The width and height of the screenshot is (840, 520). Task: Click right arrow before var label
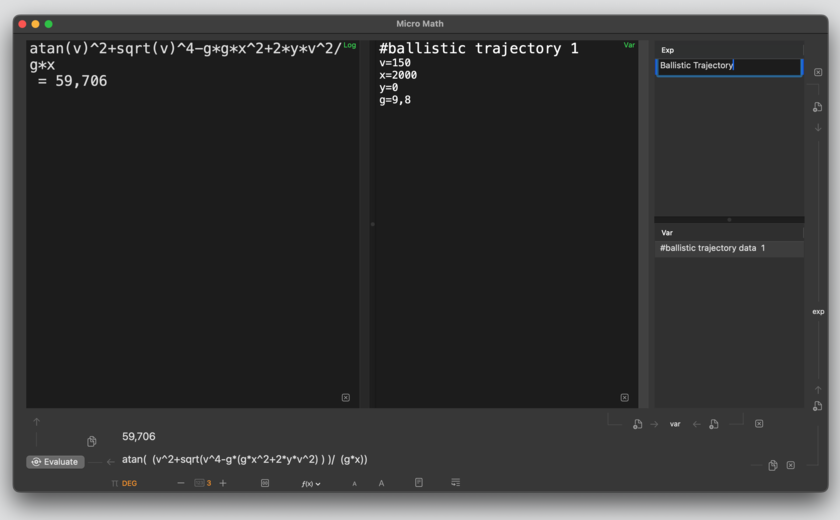[654, 424]
